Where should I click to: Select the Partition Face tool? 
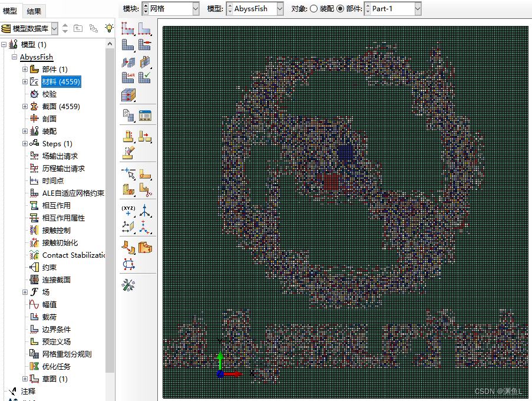[x=145, y=136]
